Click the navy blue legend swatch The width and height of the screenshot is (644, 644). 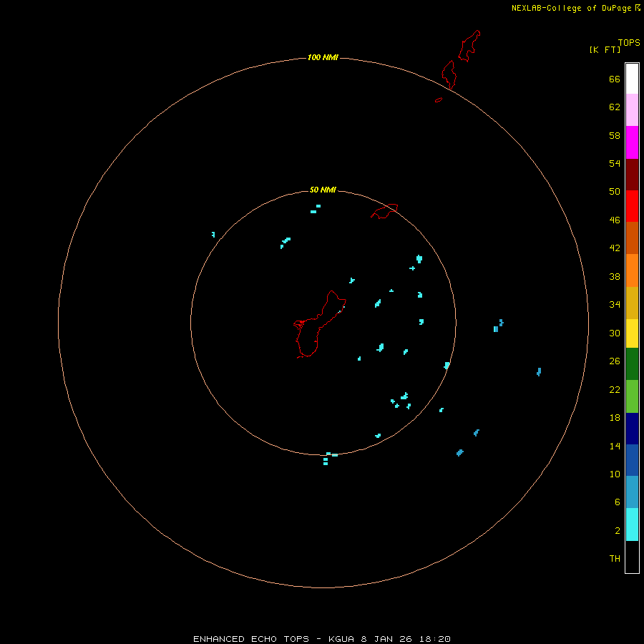point(632,429)
